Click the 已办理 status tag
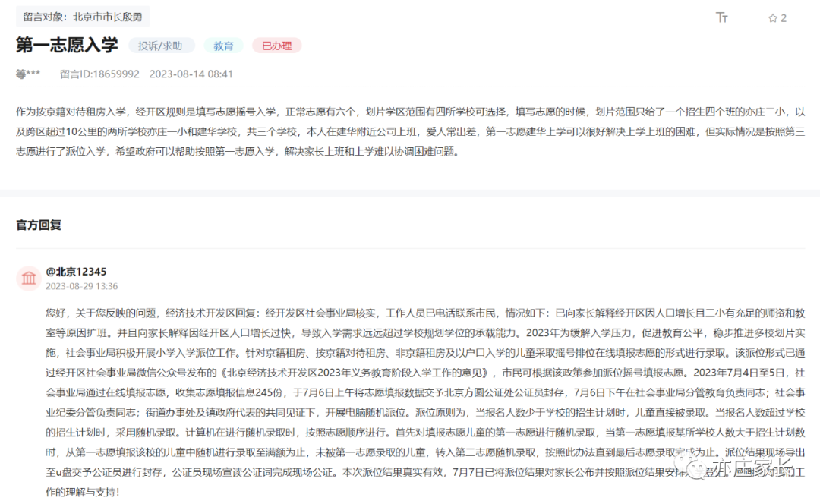820x504 pixels. [276, 46]
